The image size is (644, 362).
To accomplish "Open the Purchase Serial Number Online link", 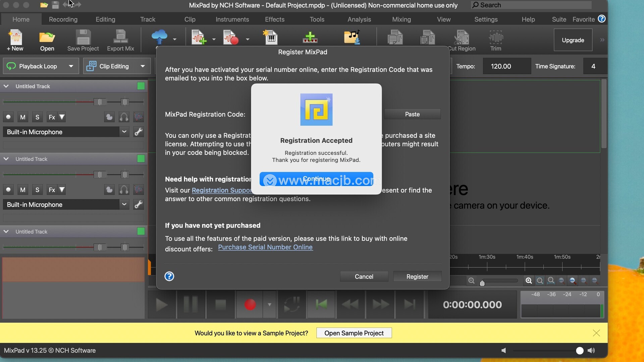I will [265, 247].
